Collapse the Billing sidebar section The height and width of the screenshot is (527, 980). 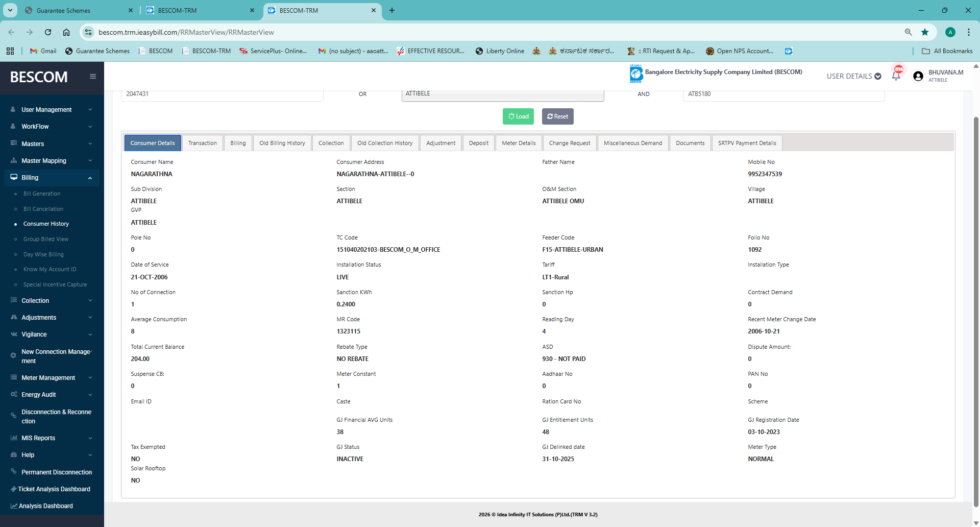point(52,178)
